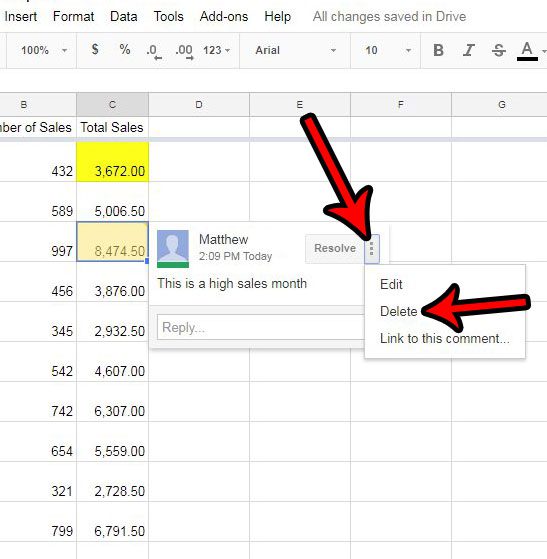Select cell with sales count 321
This screenshot has width=547, height=559.
(38, 481)
